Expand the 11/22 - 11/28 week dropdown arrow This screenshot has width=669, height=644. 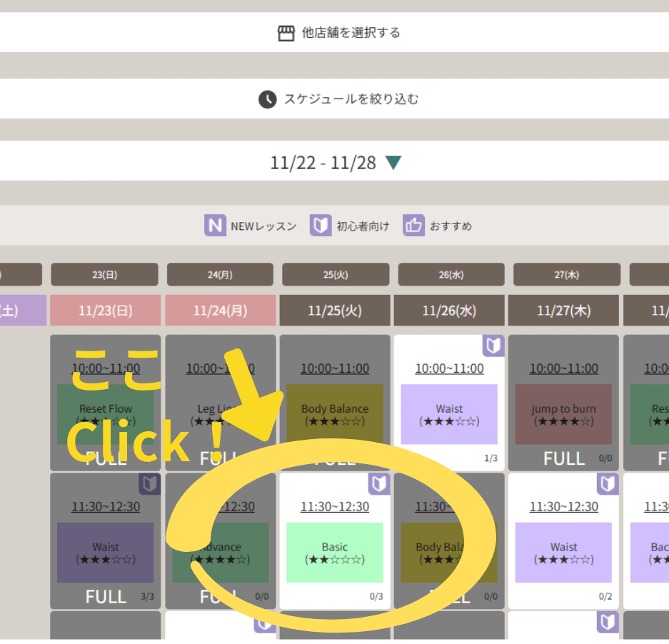(393, 163)
